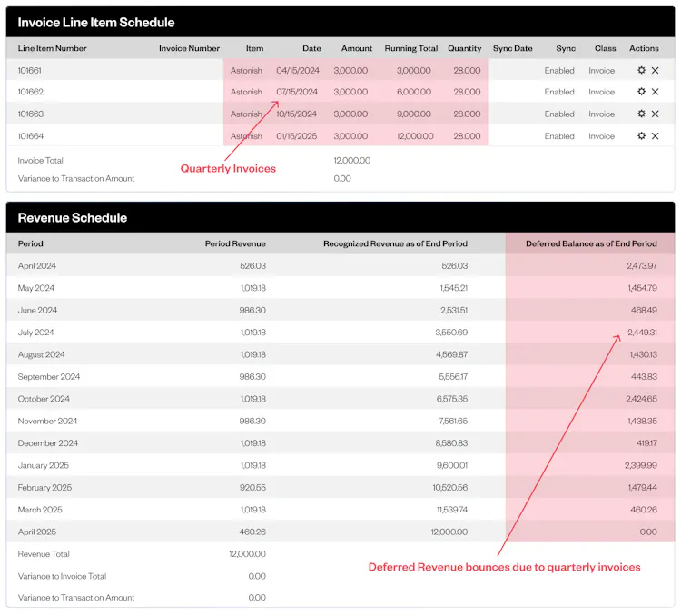681x616 pixels.
Task: Click the Invoice Number column header
Action: pos(189,48)
